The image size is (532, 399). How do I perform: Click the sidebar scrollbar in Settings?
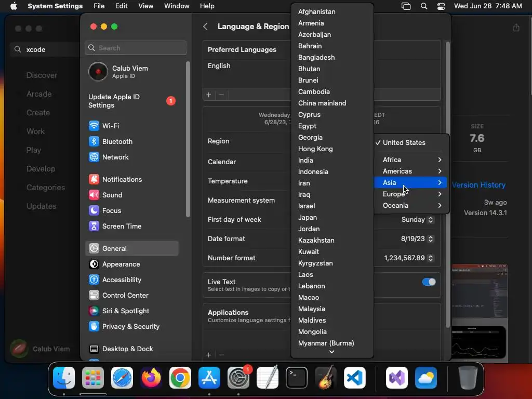188,139
